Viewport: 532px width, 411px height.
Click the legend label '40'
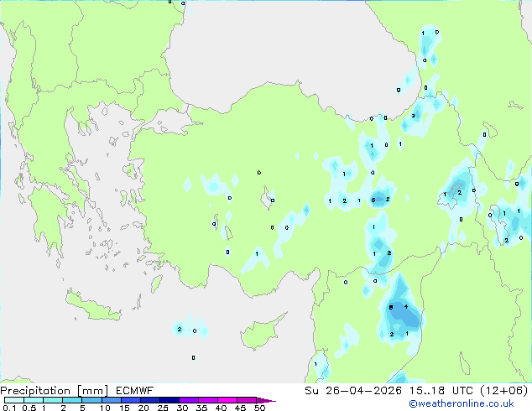[221, 408]
